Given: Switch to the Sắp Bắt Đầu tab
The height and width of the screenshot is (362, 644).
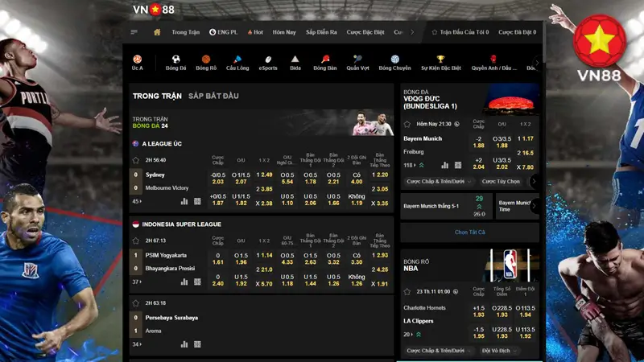Looking at the screenshot, I should coord(213,96).
